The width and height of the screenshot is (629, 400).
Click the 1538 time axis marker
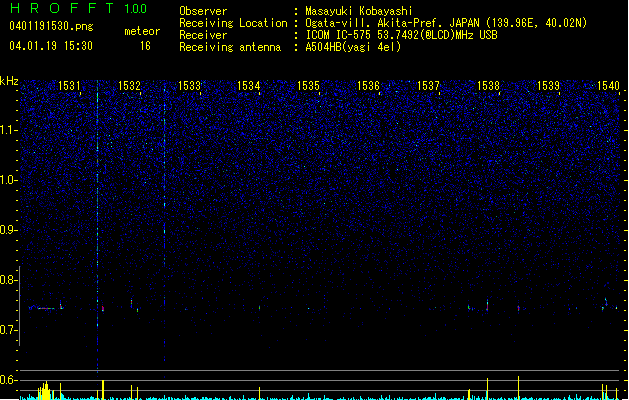pyautogui.click(x=488, y=86)
